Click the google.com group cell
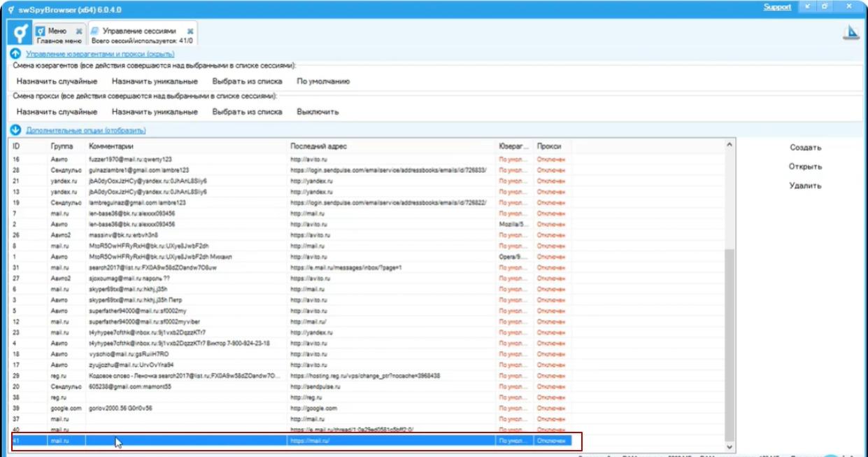868x457 pixels. 67,408
